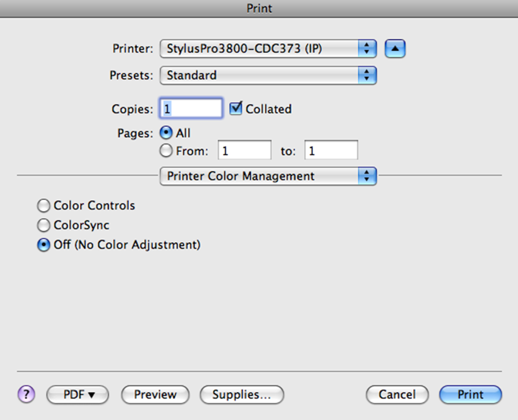The width and height of the screenshot is (518, 420).
Task: Click the purple help question mark icon
Action: point(26,394)
